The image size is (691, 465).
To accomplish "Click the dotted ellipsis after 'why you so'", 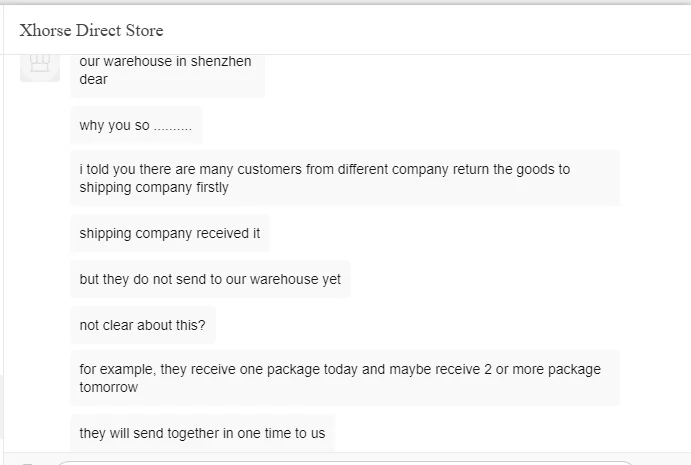I will click(172, 126).
